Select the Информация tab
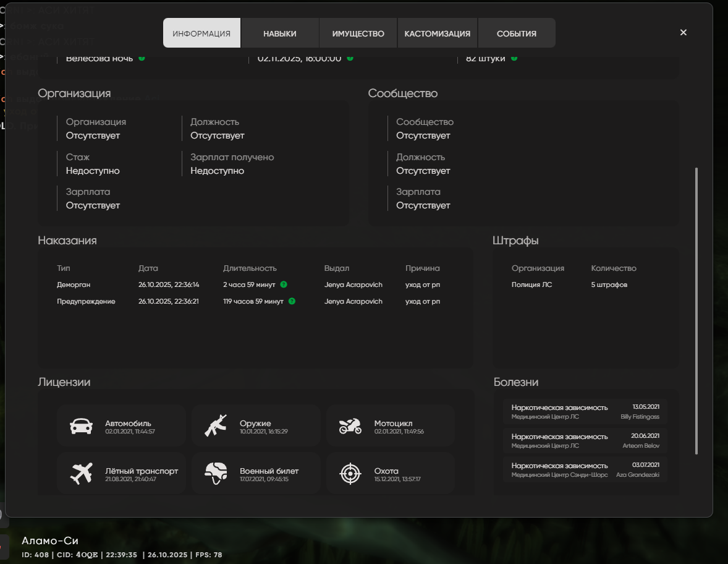The height and width of the screenshot is (564, 728). pyautogui.click(x=201, y=33)
